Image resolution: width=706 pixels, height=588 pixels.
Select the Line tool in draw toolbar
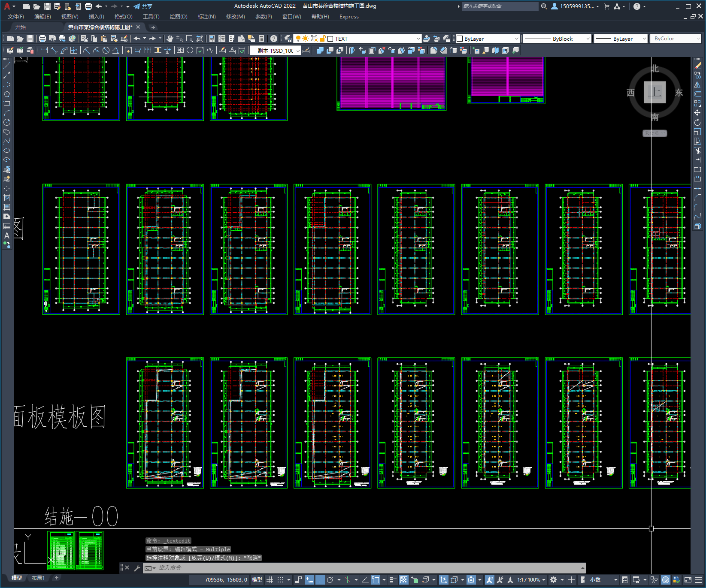click(x=7, y=66)
